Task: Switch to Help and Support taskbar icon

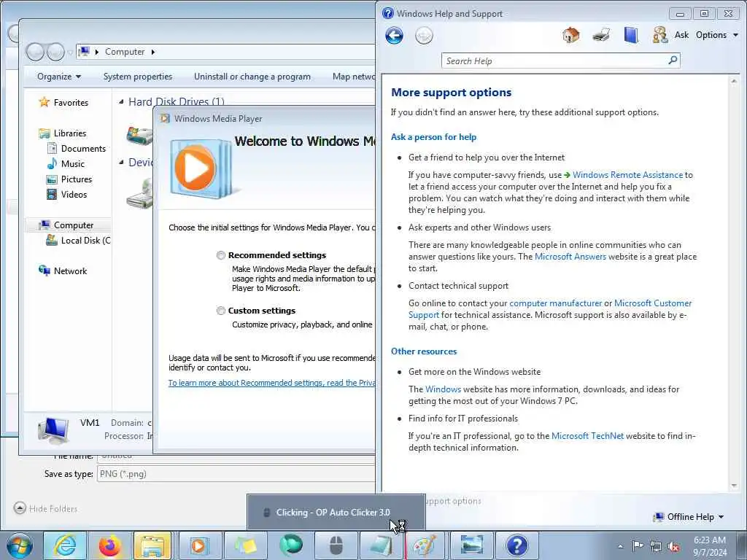Action: [x=516, y=545]
